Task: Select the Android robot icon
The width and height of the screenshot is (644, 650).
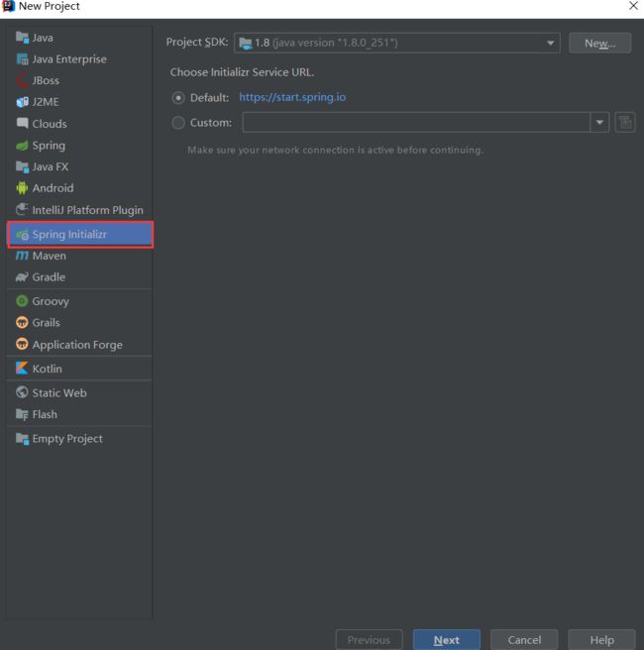Action: (x=22, y=188)
